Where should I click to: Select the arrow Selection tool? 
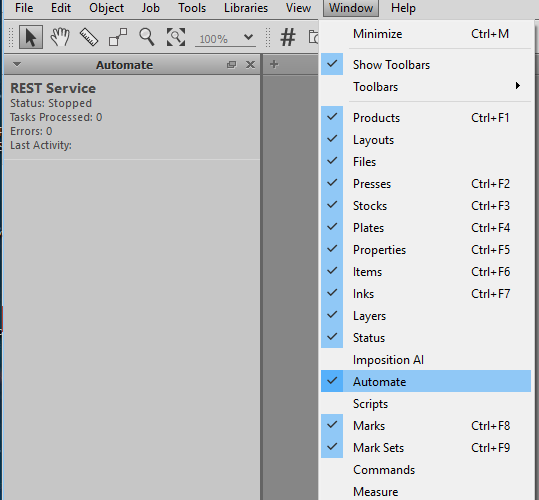[x=31, y=37]
